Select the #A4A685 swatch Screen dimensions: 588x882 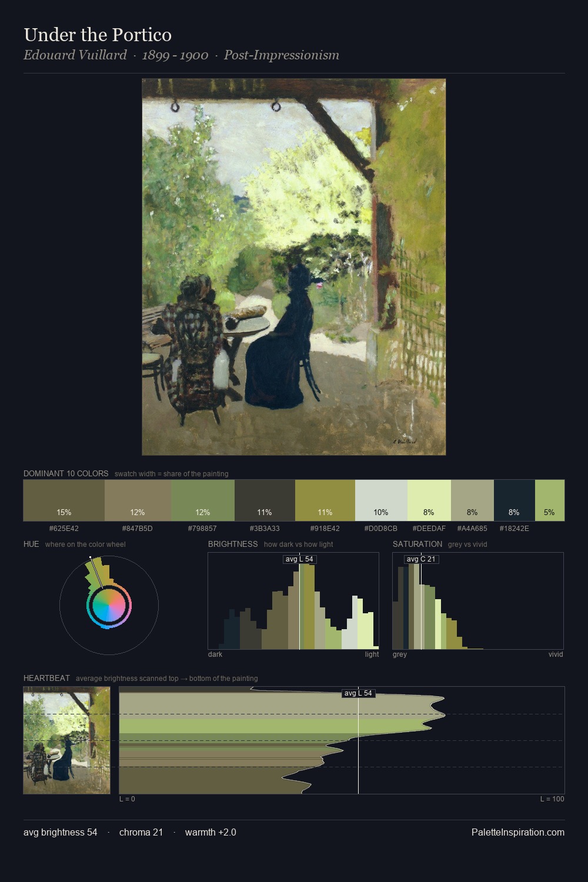tap(472, 500)
